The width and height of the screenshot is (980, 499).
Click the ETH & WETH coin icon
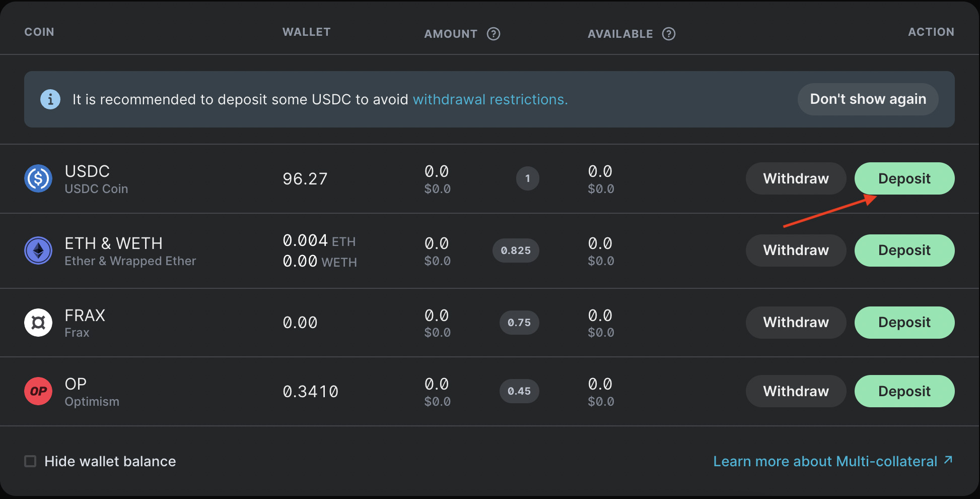[x=38, y=251]
